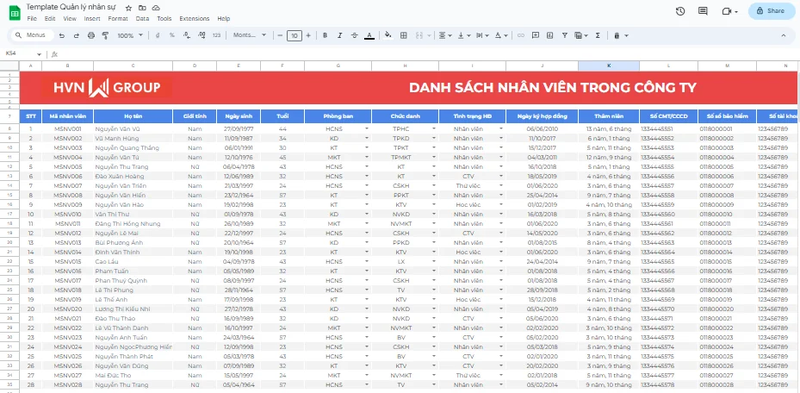Click the Share button
800x393 pixels.
[771, 11]
